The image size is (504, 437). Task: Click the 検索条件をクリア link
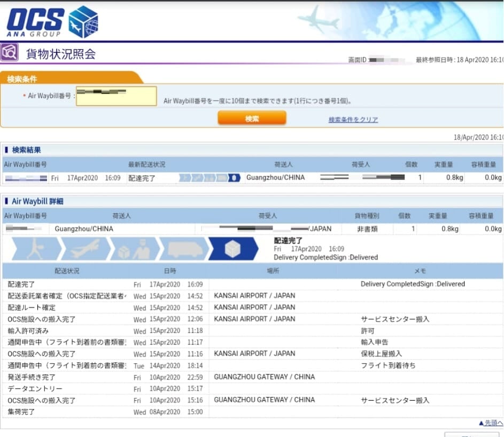coord(353,120)
